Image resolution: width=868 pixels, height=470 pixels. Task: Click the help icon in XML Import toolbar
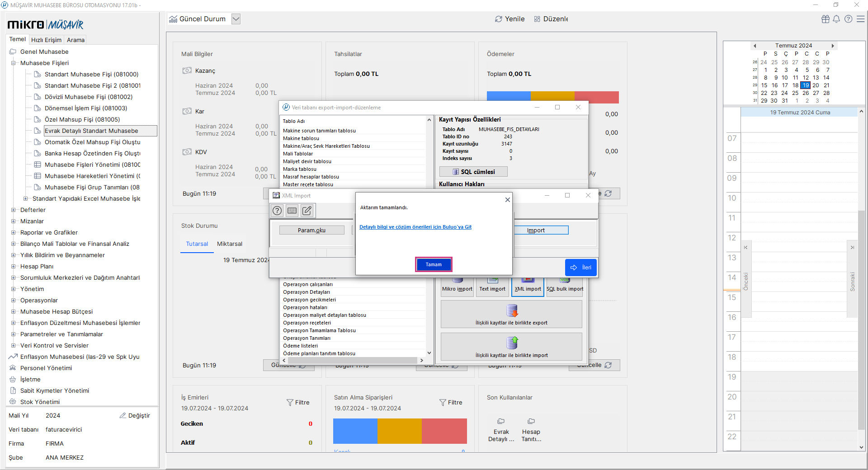tap(277, 211)
